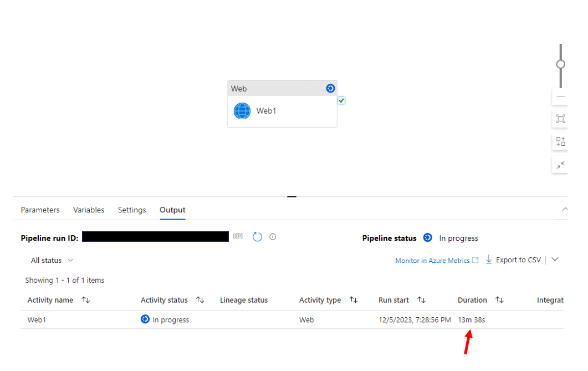Click the add-to-parameter [@] icon
Image resolution: width=588 pixels, height=371 pixels.
pos(237,236)
